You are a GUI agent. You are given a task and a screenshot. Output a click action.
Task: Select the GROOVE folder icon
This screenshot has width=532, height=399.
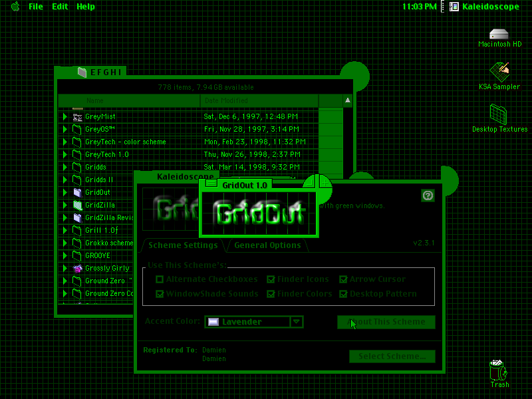[x=77, y=256]
